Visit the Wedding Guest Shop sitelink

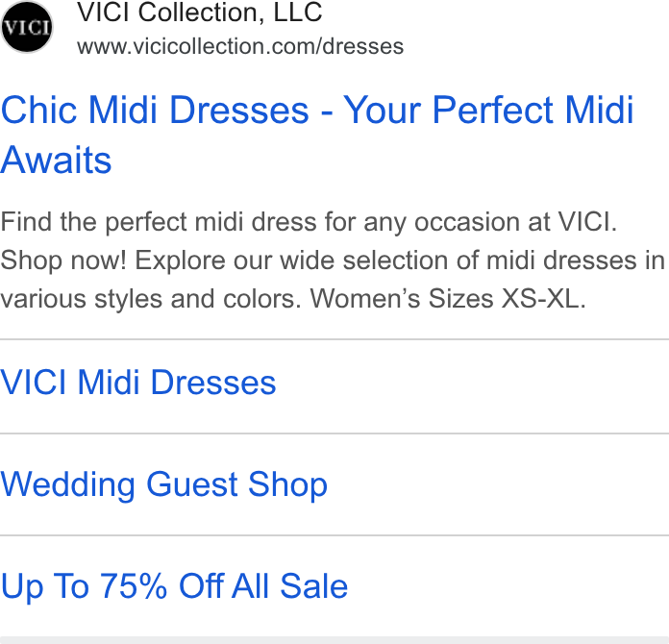[x=163, y=484]
